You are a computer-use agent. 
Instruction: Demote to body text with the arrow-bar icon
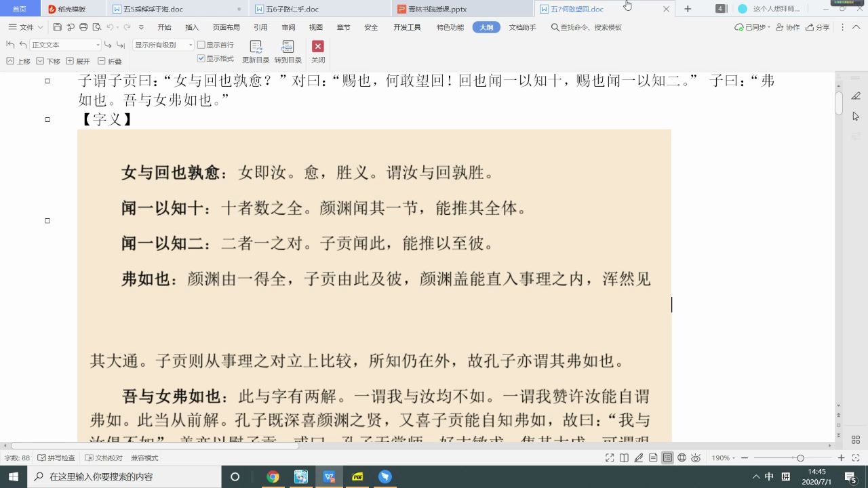tap(121, 45)
